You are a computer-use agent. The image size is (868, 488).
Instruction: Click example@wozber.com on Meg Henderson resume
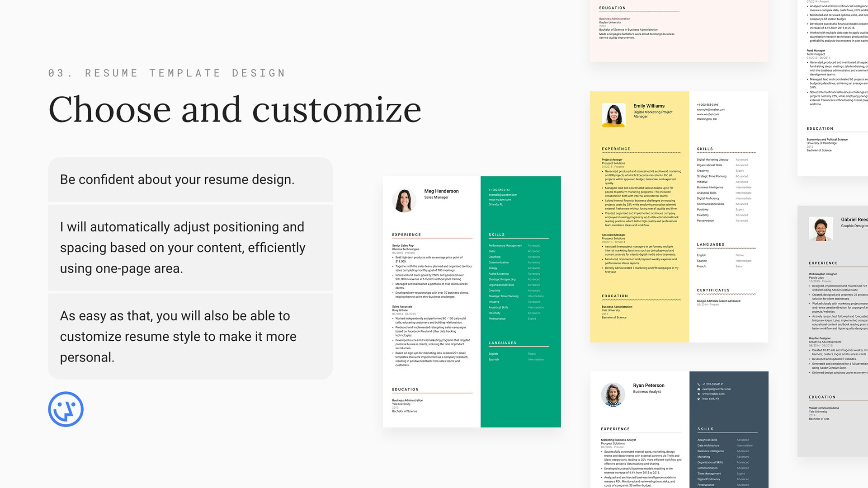(503, 195)
